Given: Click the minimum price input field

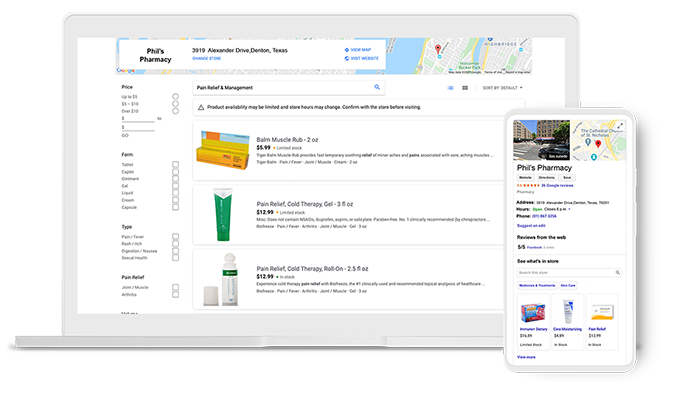Looking at the screenshot, I should [x=138, y=119].
